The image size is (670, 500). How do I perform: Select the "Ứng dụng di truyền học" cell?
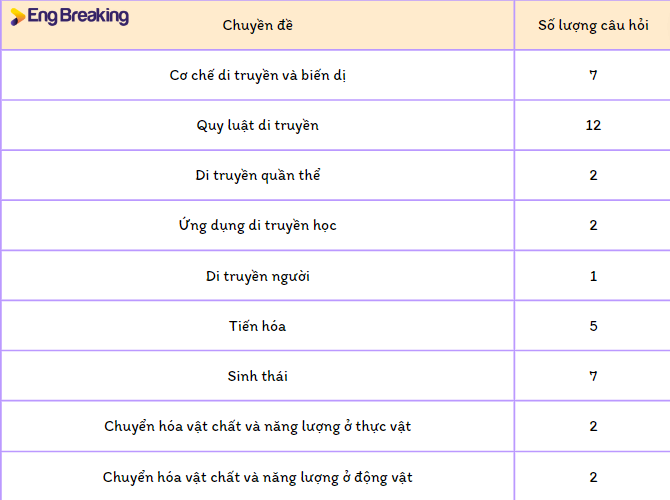[x=258, y=225]
